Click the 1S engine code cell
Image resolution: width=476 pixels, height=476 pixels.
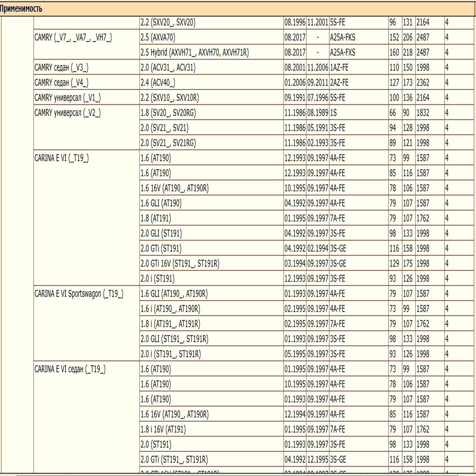pyautogui.click(x=333, y=113)
